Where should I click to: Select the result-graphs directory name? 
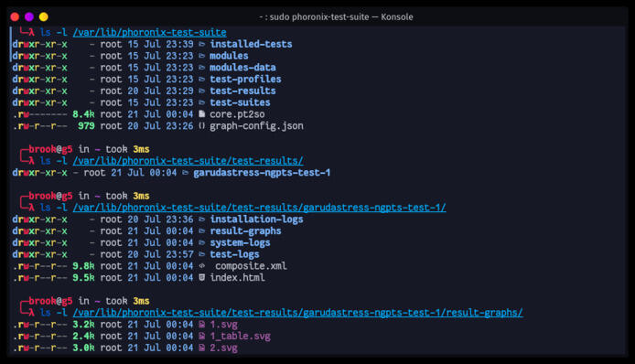[245, 231]
